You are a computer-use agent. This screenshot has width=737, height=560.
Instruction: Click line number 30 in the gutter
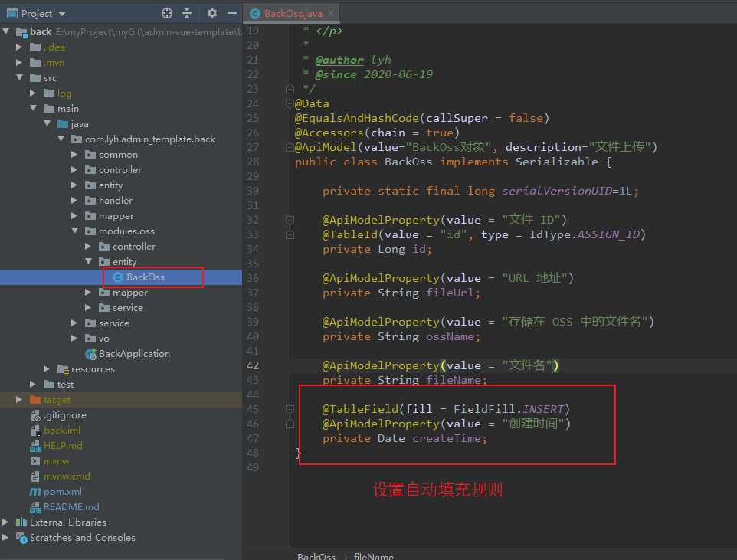[253, 191]
